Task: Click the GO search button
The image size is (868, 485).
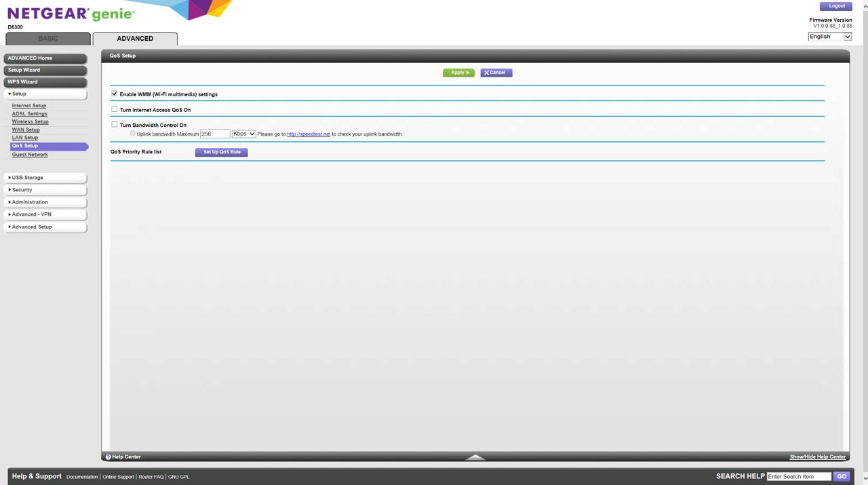Action: (x=842, y=476)
